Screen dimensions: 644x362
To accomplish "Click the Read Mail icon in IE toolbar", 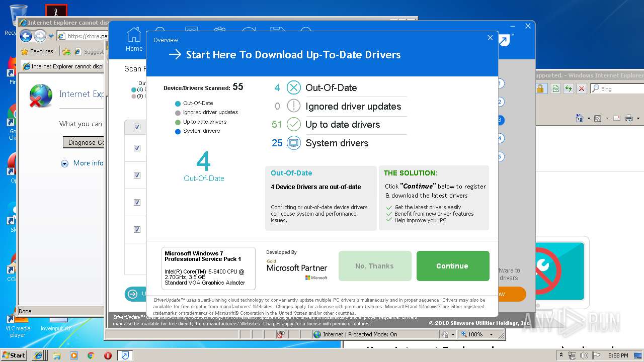I will tap(616, 119).
